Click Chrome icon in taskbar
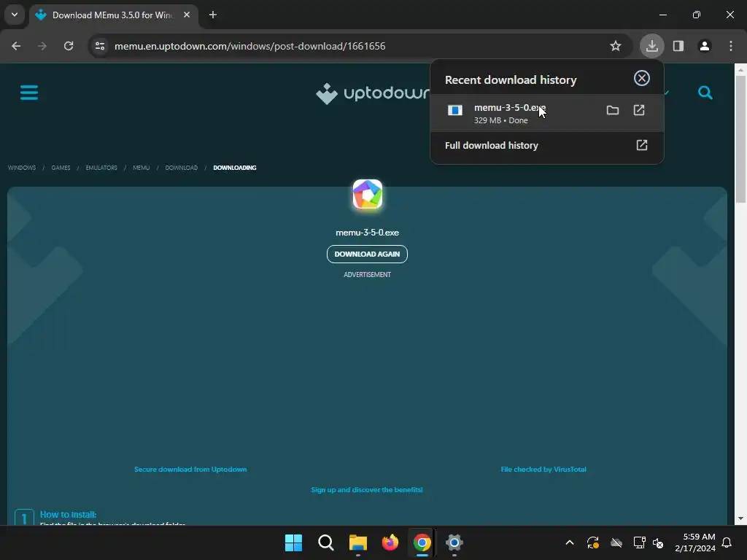This screenshot has height=560, width=747. pos(422,542)
